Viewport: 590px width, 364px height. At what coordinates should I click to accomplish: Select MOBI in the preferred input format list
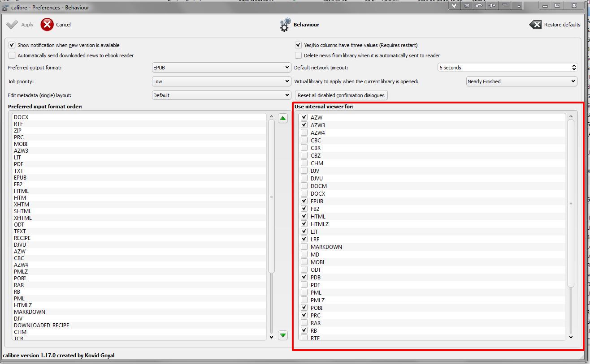[x=139, y=144]
